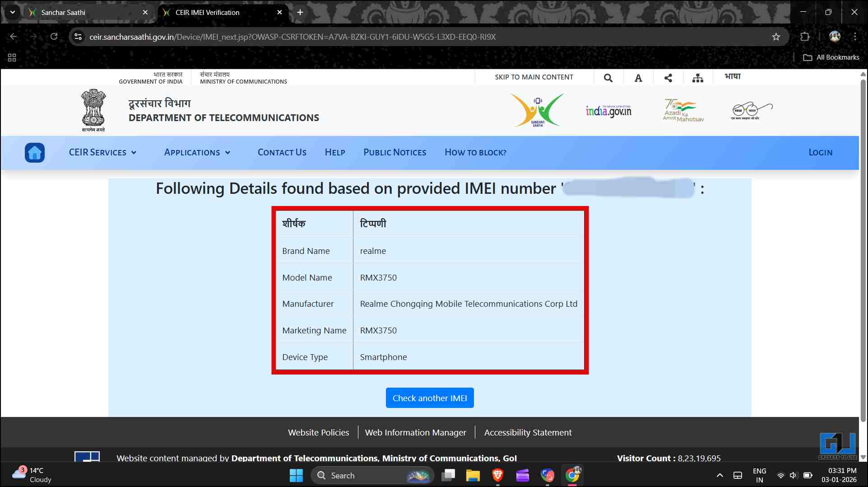
Task: Expand the CEIR Services dropdown
Action: coord(102,153)
